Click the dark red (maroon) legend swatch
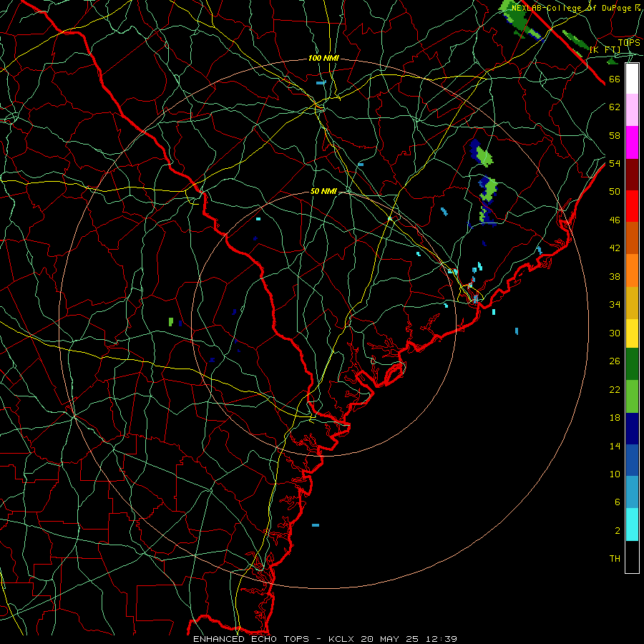This screenshot has height=644, width=644. click(x=632, y=175)
